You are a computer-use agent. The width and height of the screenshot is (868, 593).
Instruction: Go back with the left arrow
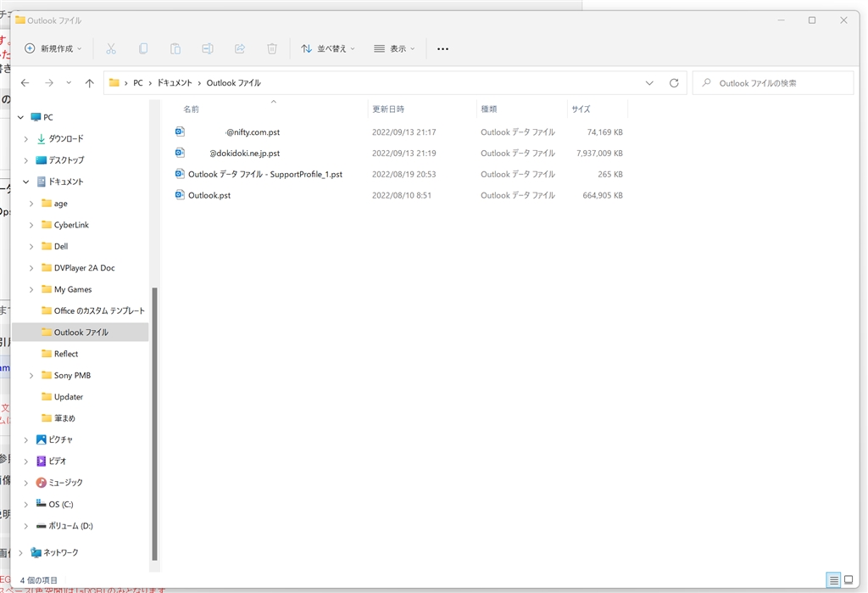click(x=25, y=83)
